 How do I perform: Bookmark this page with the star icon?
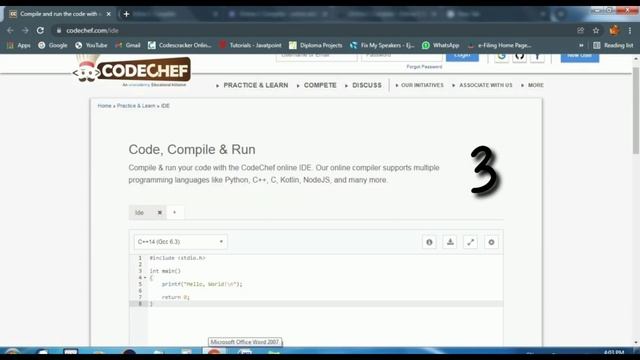[x=596, y=30]
